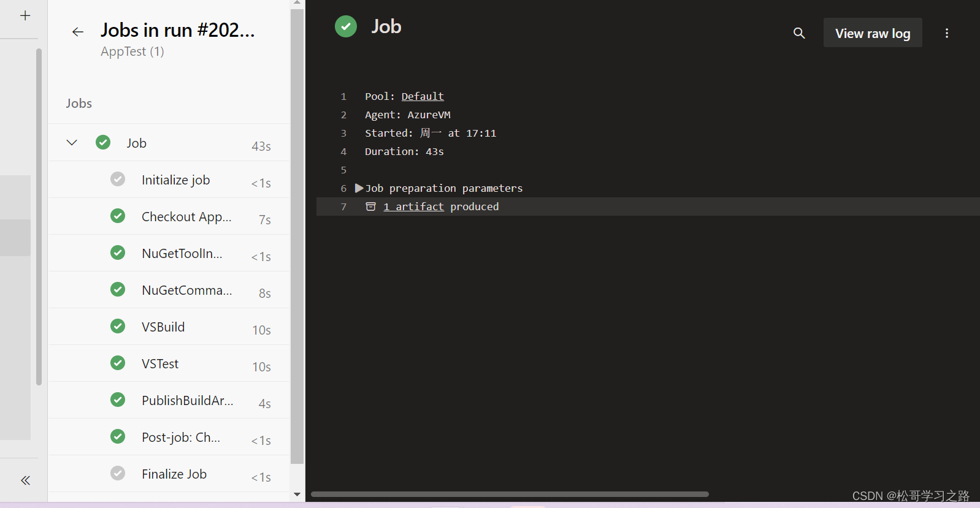
Task: Select the Checkout App step
Action: (169, 216)
